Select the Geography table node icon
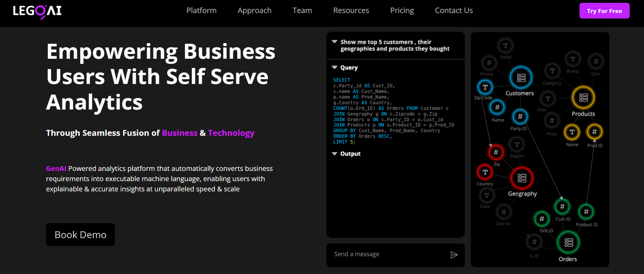 (x=522, y=178)
